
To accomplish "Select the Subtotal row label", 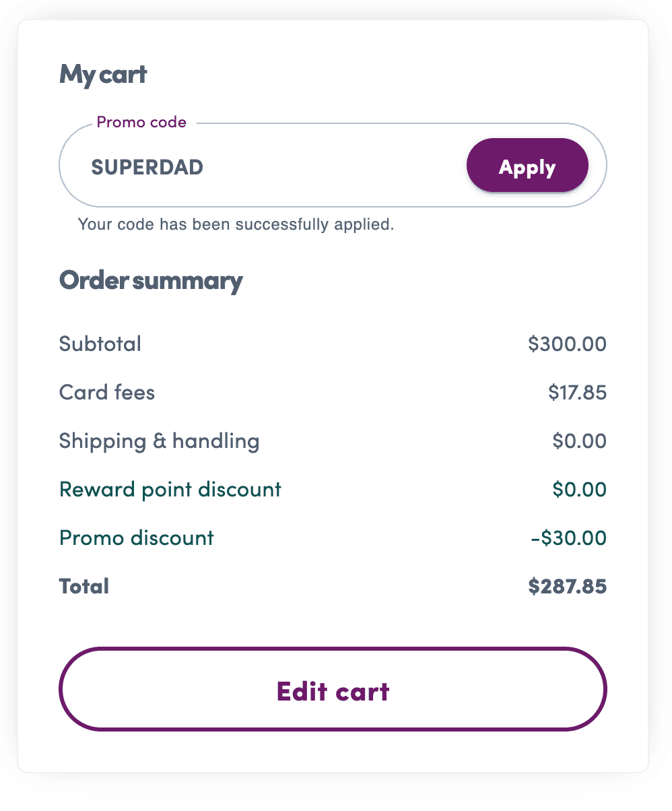I will coord(100,344).
